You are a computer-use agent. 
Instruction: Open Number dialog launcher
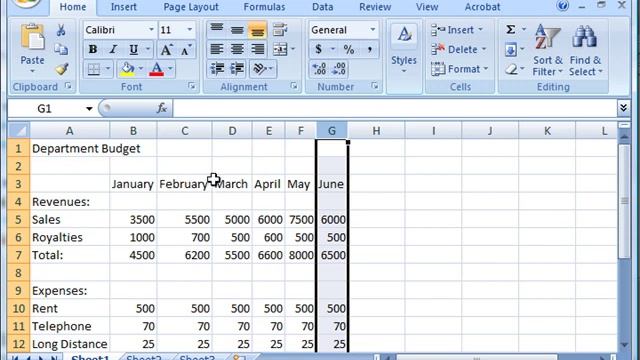pos(374,86)
